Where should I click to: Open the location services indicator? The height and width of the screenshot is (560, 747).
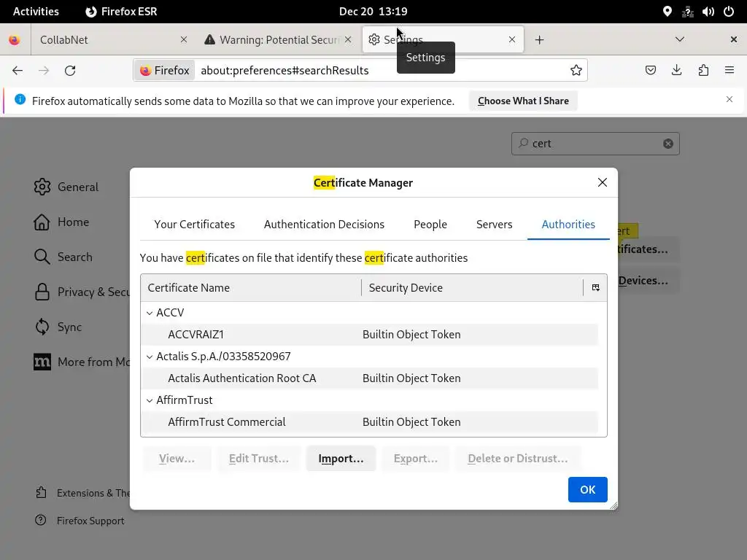667,12
